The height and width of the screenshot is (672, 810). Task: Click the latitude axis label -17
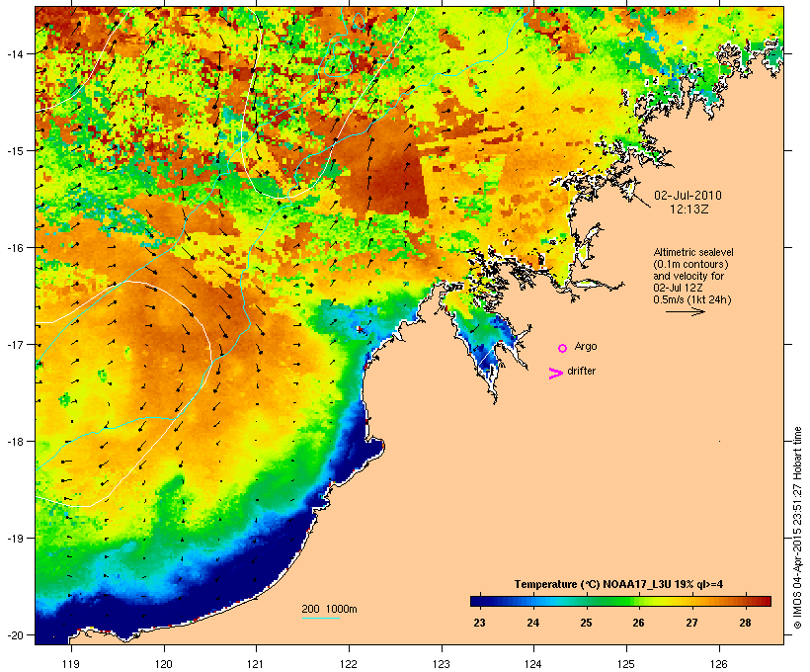(x=14, y=344)
